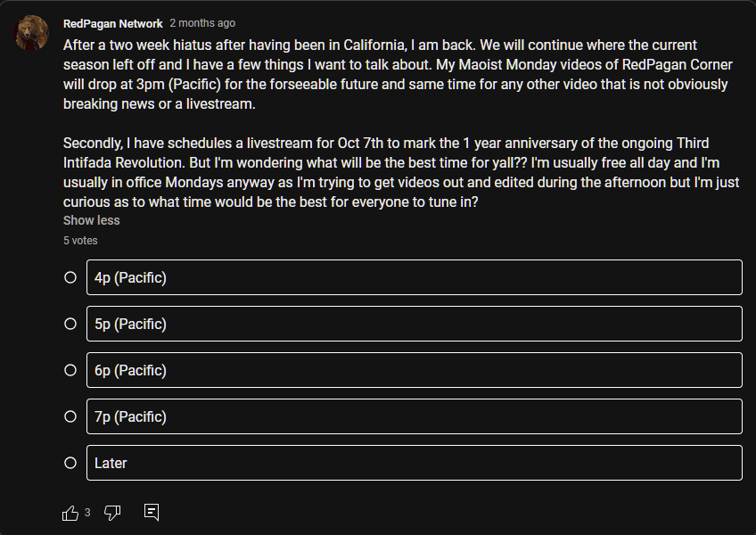This screenshot has width=756, height=535.
Task: Vote using the Later option box
Action: (414, 463)
